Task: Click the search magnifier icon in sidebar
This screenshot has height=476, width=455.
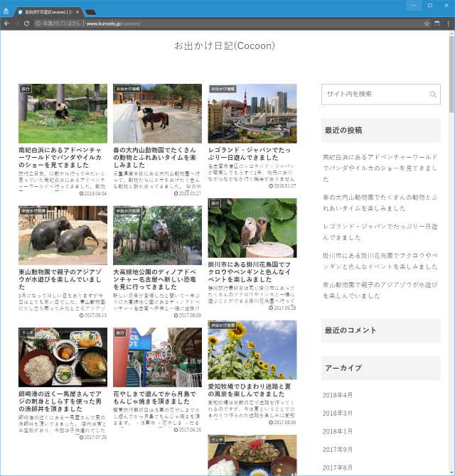Action: [x=433, y=94]
